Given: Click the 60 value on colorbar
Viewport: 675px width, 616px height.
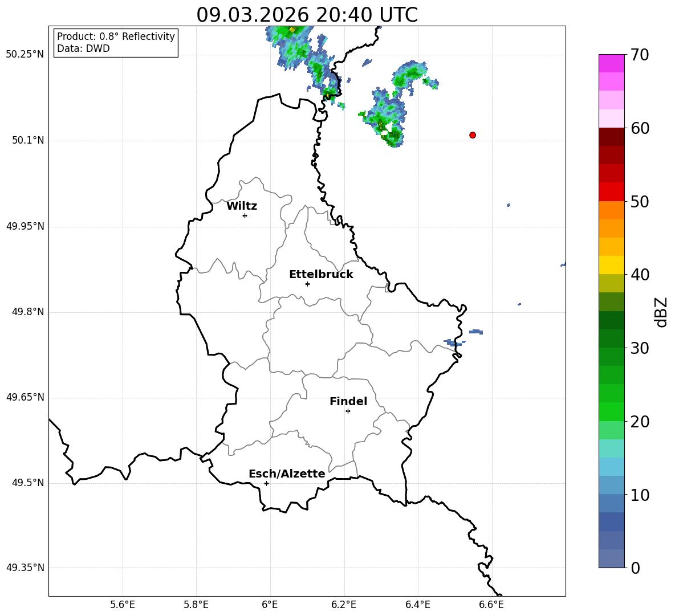Looking at the screenshot, I should click(x=639, y=128).
